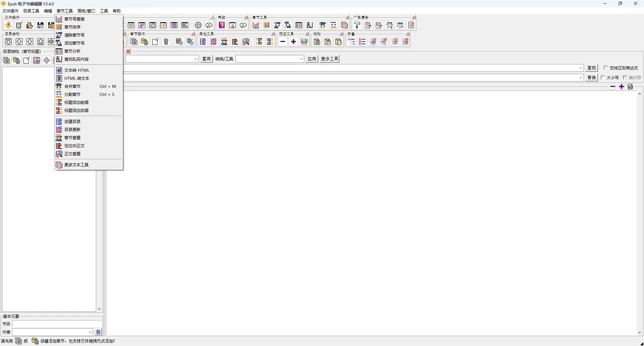Toggle the 大小写 checkbox

tap(603, 77)
